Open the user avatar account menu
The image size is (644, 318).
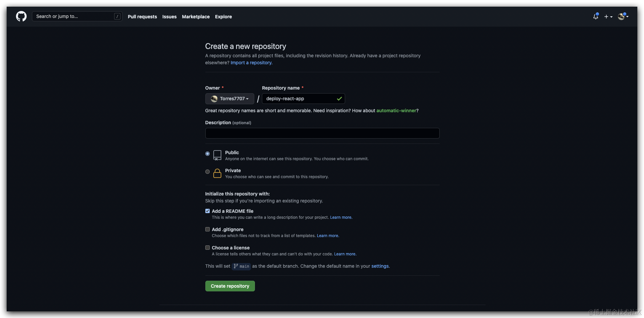[623, 16]
